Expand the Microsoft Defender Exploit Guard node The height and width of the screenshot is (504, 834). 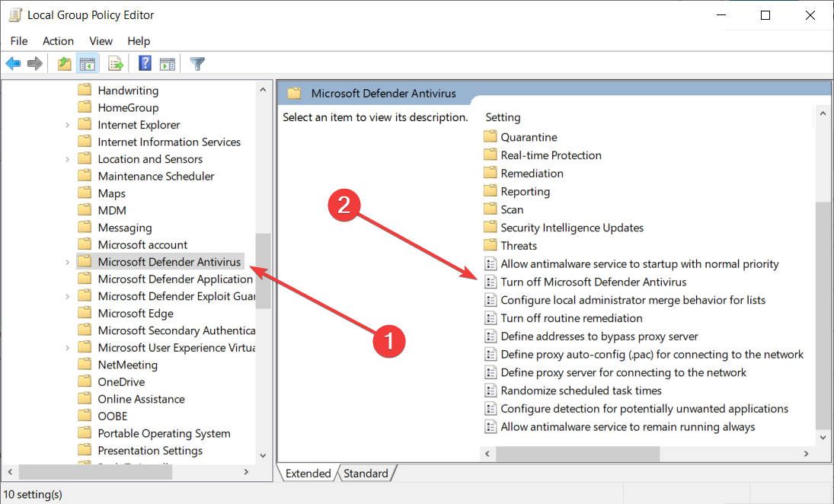(67, 296)
